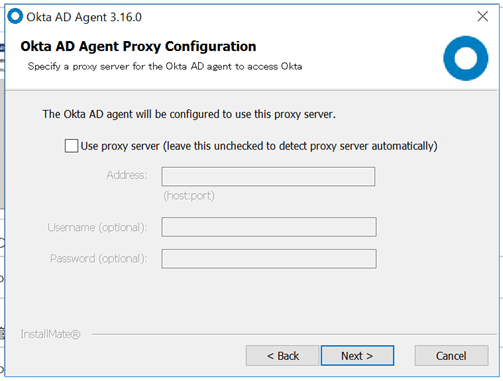Cancel the Okta AD Agent installation
The image size is (503, 381).
tap(451, 356)
